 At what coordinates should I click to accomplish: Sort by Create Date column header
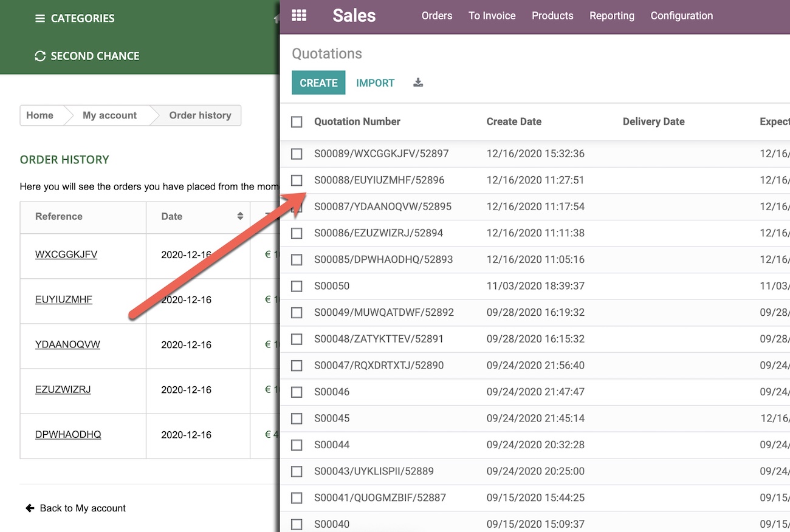(x=514, y=121)
